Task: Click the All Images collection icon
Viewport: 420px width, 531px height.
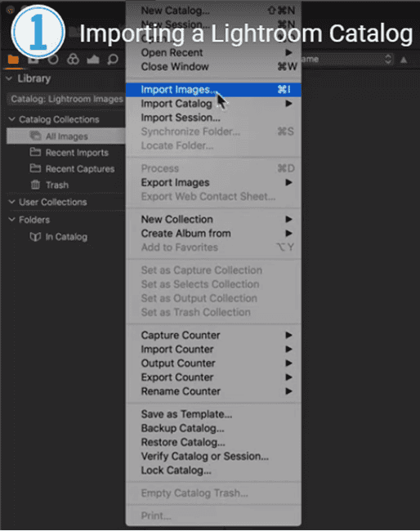Action: coord(36,136)
